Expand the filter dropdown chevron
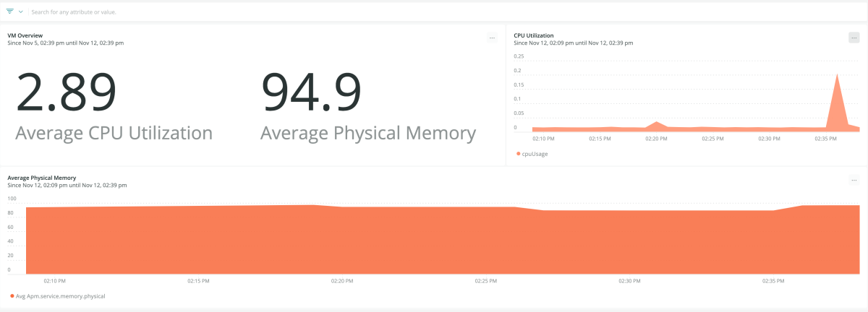 (20, 12)
